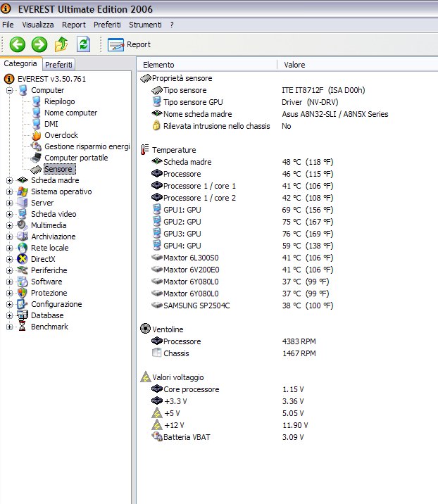Open the ? help menu

tap(172, 25)
